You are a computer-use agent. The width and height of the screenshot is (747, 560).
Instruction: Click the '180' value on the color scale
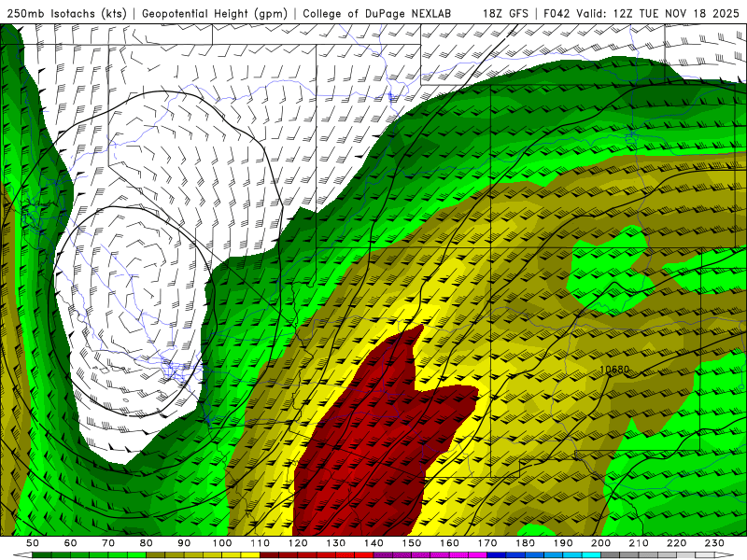coord(525,543)
